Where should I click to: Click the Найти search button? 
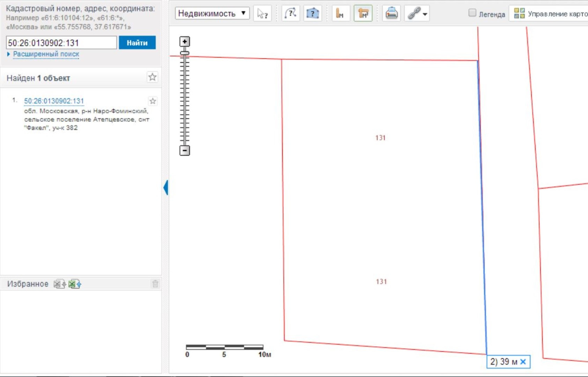[137, 43]
